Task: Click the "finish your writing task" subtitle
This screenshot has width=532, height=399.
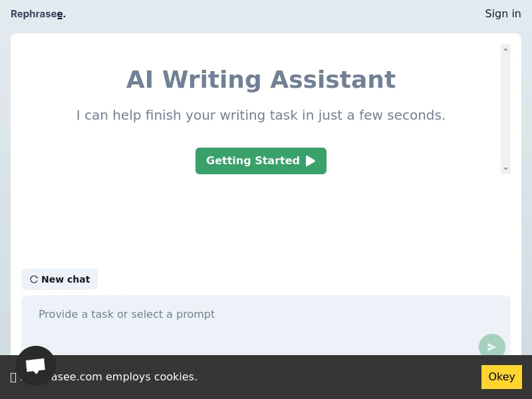Action: coord(261,115)
